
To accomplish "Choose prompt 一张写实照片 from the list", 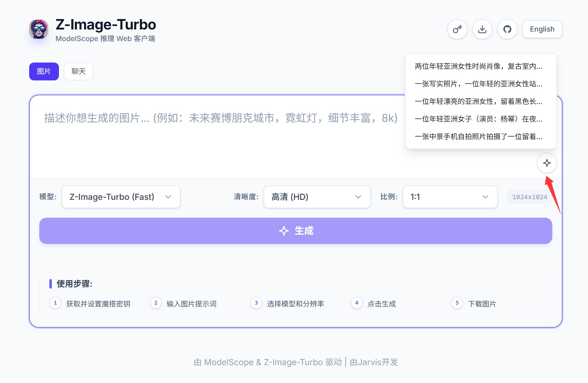I will click(478, 84).
